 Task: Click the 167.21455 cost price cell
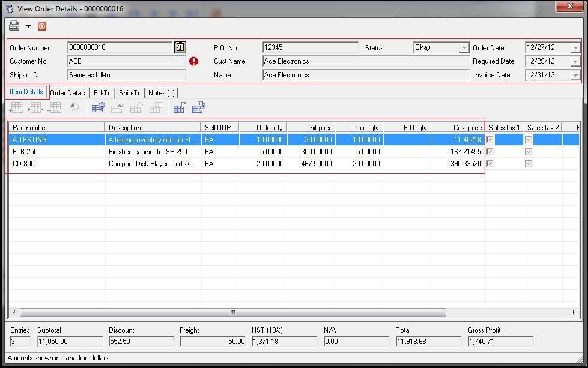(458, 152)
